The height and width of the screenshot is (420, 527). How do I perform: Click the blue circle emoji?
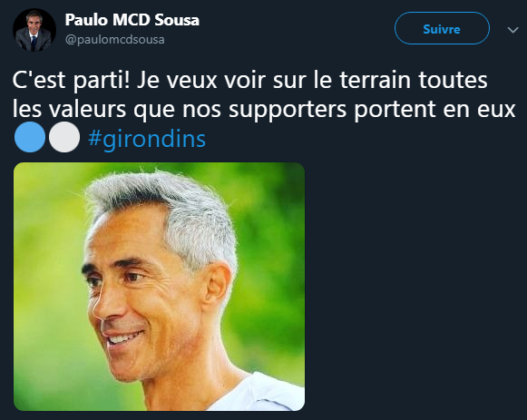click(30, 137)
